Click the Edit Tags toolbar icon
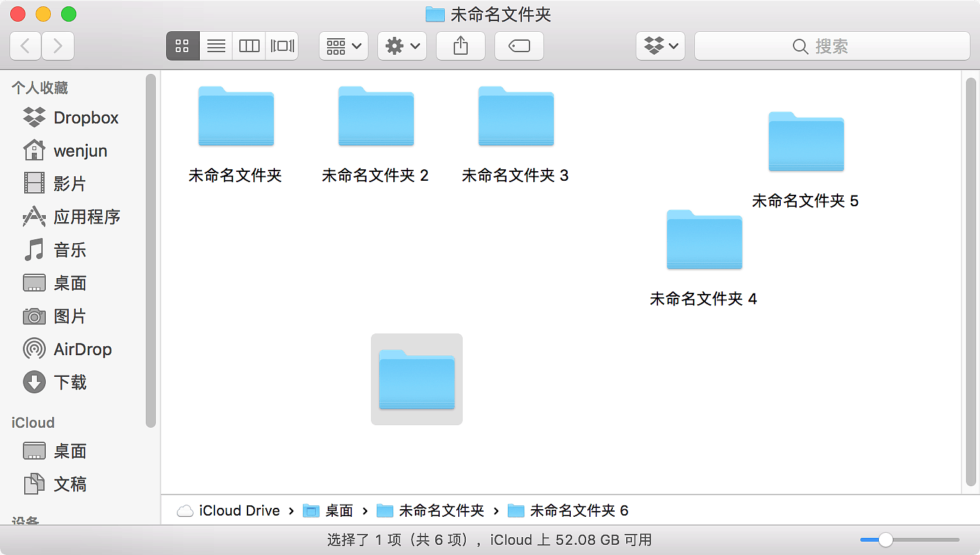 [x=519, y=46]
